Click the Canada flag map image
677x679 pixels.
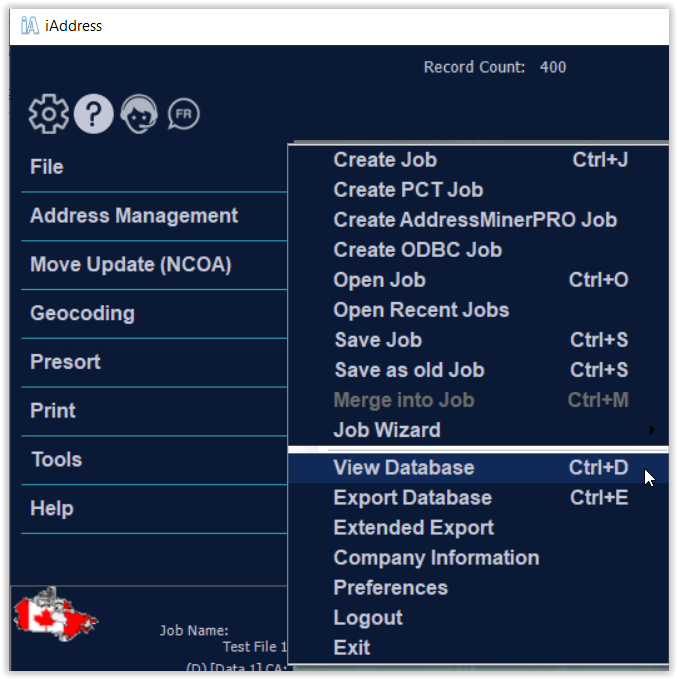pos(55,614)
